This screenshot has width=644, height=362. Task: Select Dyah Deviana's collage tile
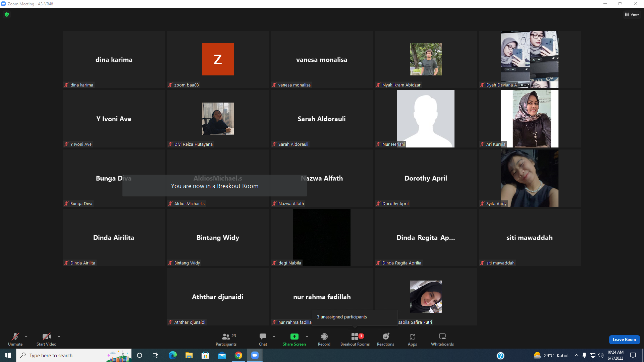(530, 59)
